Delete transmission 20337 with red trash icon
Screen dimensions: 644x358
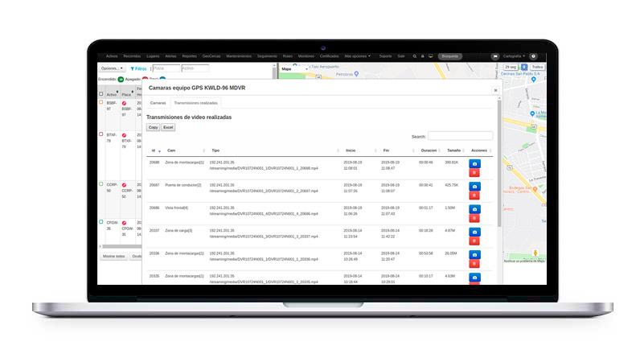tap(474, 241)
